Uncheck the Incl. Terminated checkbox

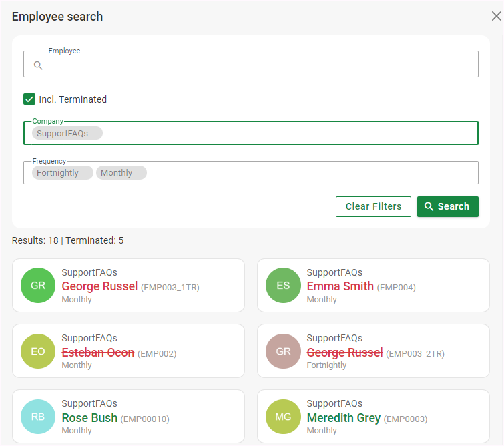click(29, 99)
